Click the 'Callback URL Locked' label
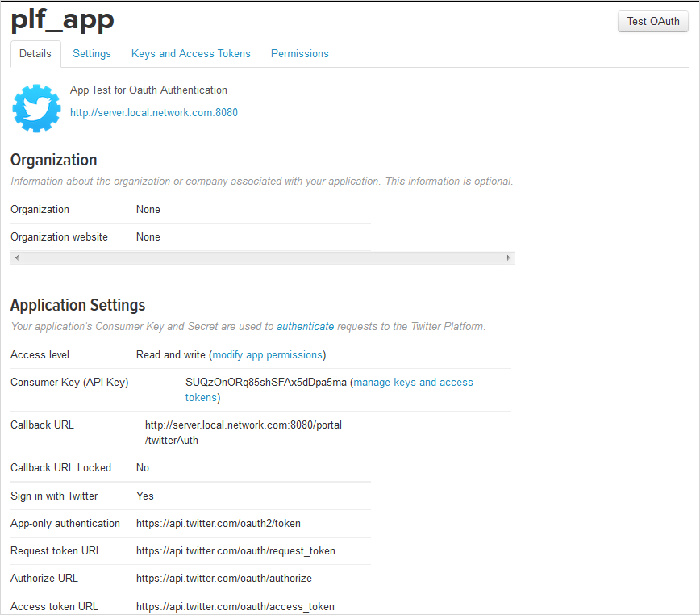This screenshot has height=615, width=700. [60, 467]
